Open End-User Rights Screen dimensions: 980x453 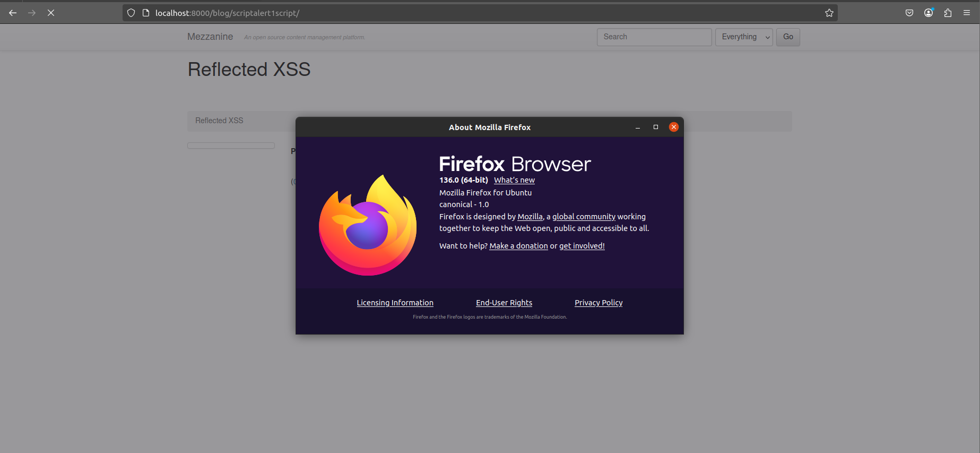tap(504, 303)
